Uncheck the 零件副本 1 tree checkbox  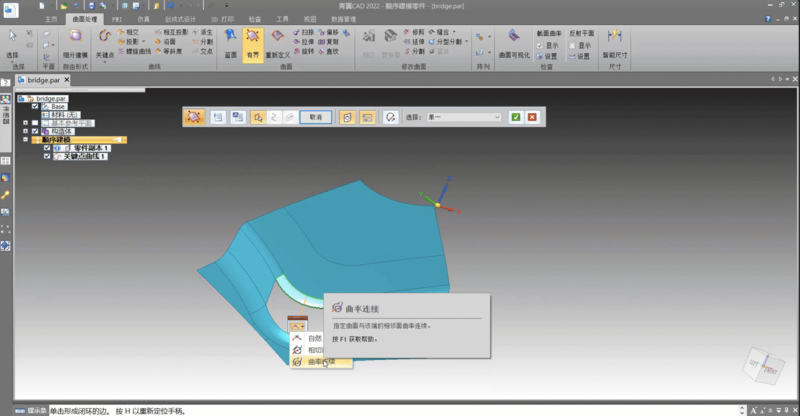46,148
